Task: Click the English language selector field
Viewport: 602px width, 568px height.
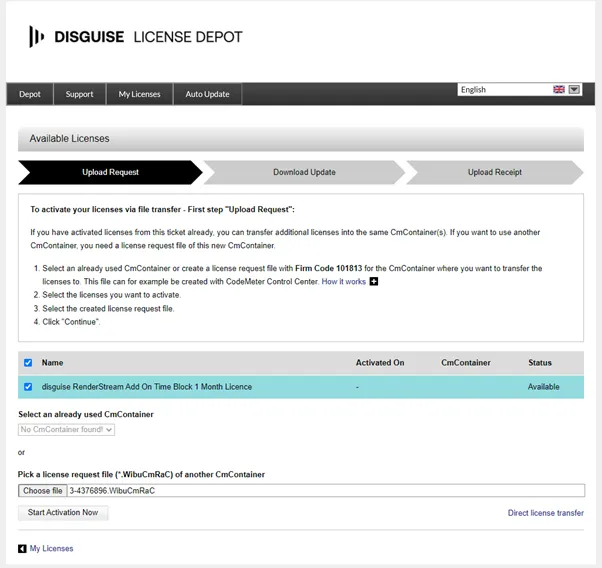Action: coord(520,89)
